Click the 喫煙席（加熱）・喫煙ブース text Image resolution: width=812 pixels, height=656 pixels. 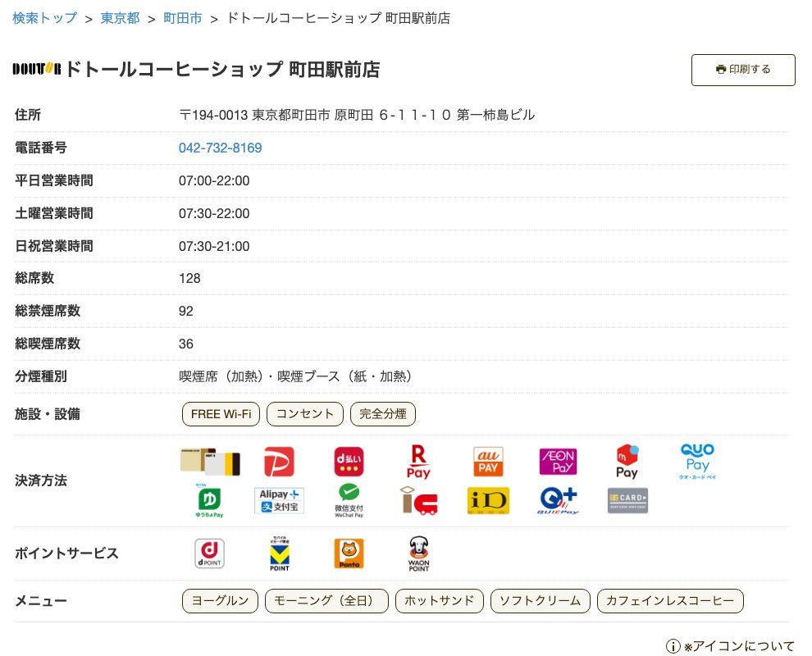click(x=296, y=376)
